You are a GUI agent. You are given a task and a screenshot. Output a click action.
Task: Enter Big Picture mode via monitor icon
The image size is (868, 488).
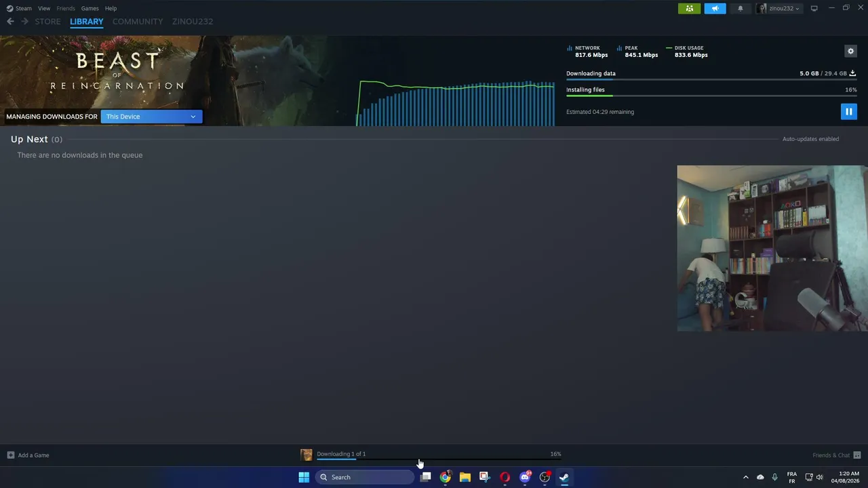coord(814,8)
